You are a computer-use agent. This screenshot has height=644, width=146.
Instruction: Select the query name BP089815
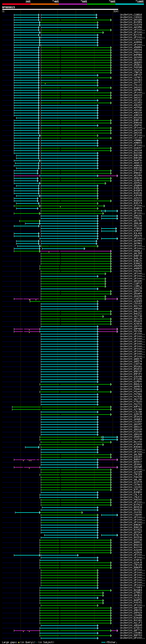pos(8,7)
